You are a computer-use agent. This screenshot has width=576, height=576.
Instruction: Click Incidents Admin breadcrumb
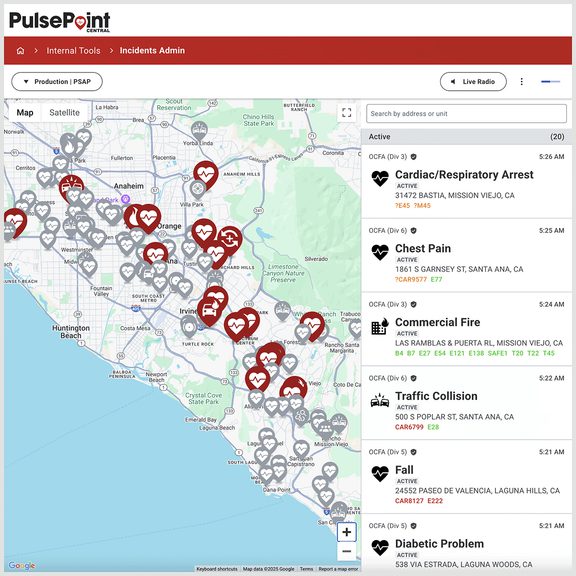152,51
